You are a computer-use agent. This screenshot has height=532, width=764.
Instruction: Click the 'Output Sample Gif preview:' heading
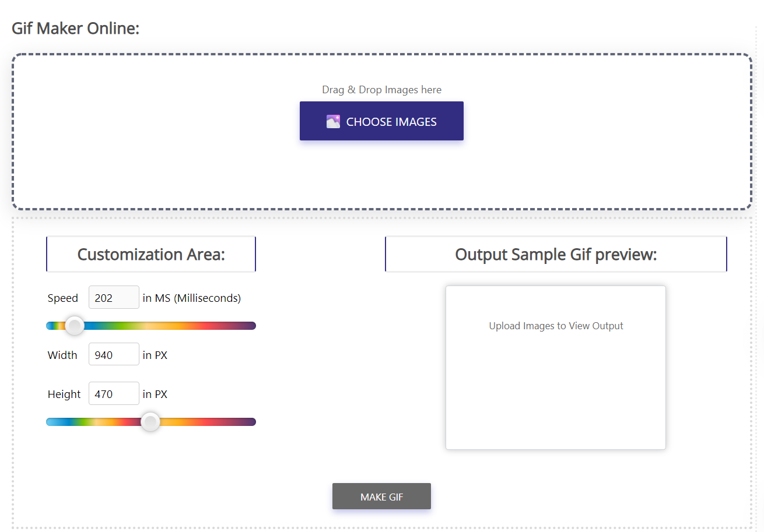click(x=556, y=254)
